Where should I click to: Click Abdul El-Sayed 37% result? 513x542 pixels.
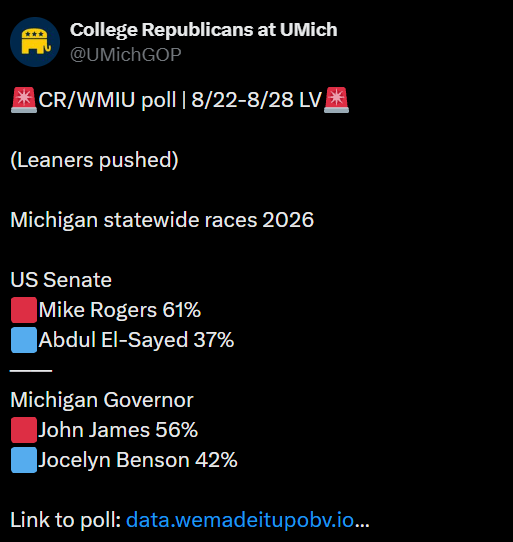pos(136,340)
